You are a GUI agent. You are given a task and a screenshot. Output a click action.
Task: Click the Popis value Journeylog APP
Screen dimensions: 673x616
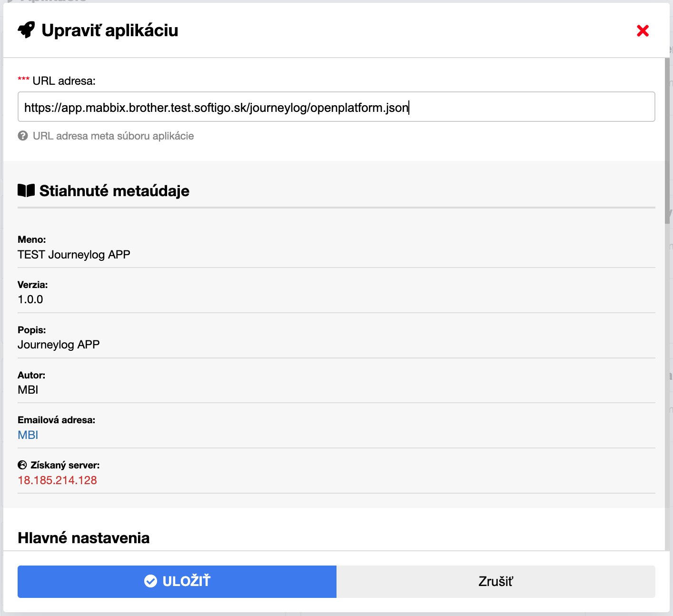(x=59, y=344)
